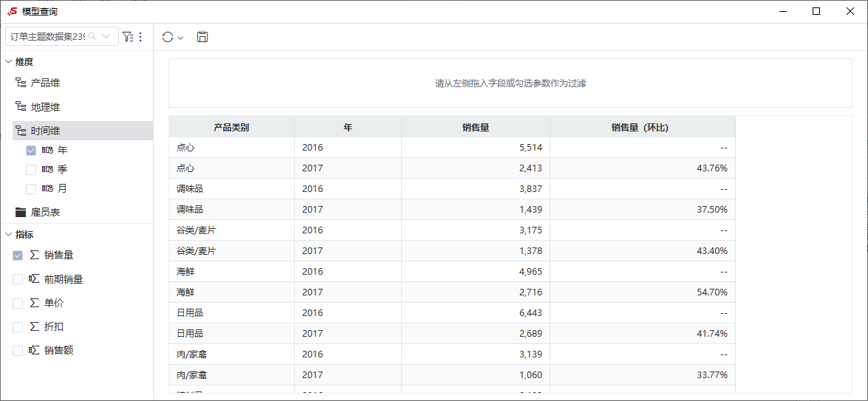Viewport: 868px width, 401px height.
Task: Click the folder icon for 雇员表
Action: click(21, 212)
